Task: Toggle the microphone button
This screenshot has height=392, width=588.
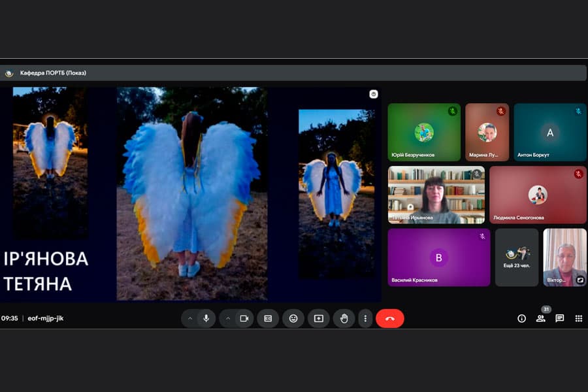Action: [206, 318]
